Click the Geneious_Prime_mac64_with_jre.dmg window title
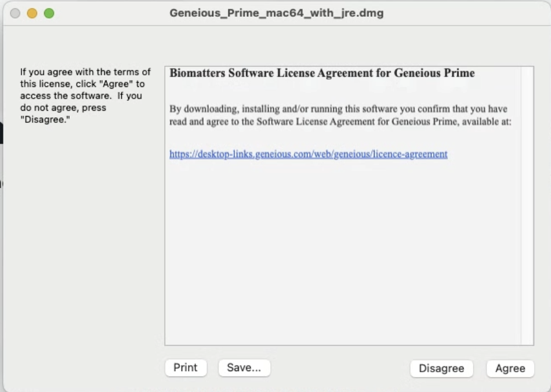This screenshot has height=392, width=551. pyautogui.click(x=277, y=13)
